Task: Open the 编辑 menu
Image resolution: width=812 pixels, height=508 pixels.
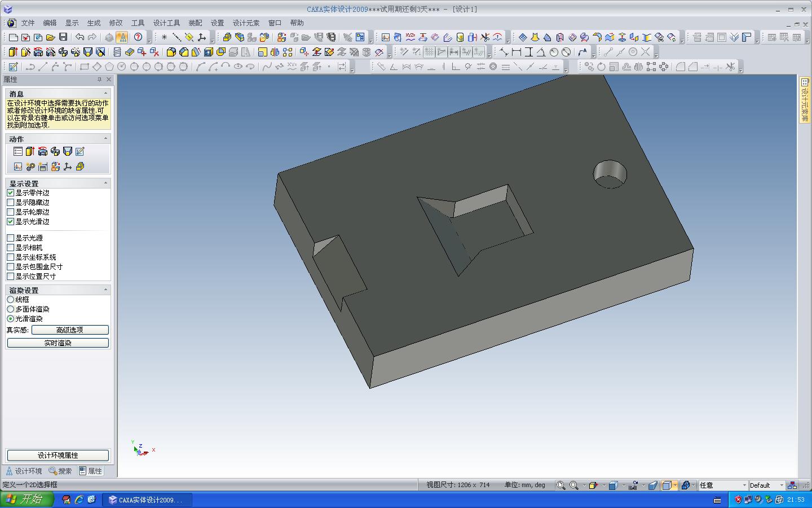Action: [50, 23]
